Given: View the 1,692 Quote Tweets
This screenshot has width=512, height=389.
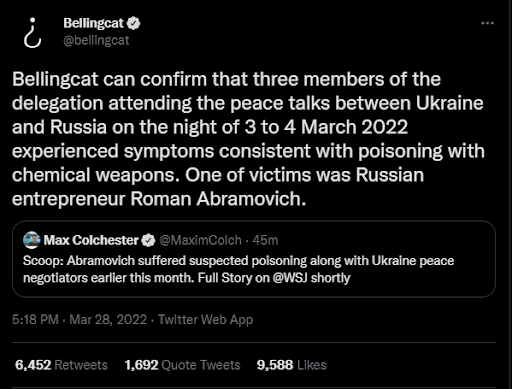Looking at the screenshot, I should (x=182, y=365).
